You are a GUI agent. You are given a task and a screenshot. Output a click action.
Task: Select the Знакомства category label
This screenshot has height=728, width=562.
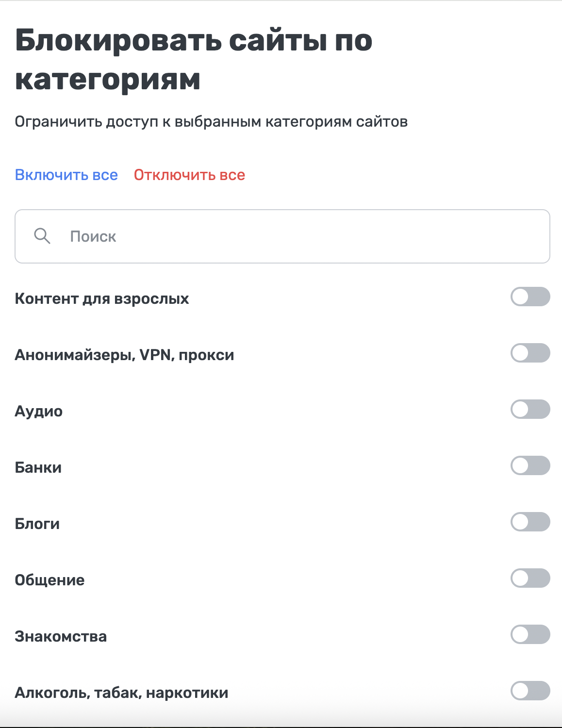[61, 636]
